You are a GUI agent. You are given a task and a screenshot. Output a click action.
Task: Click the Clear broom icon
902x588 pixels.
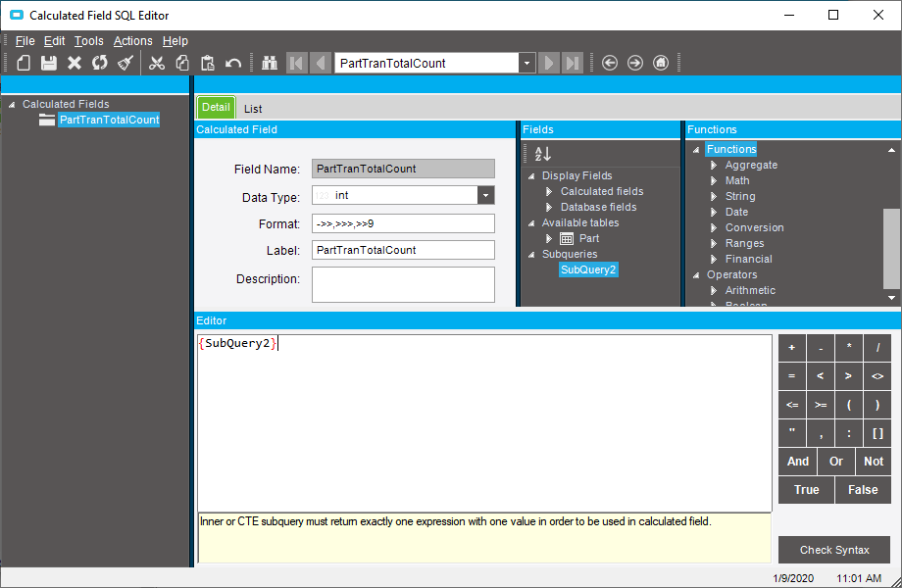click(x=125, y=63)
